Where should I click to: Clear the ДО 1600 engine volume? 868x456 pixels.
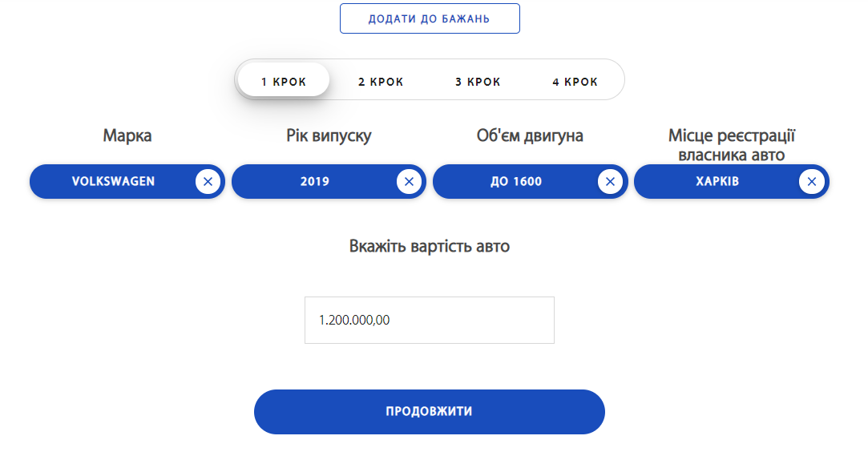[610, 182]
